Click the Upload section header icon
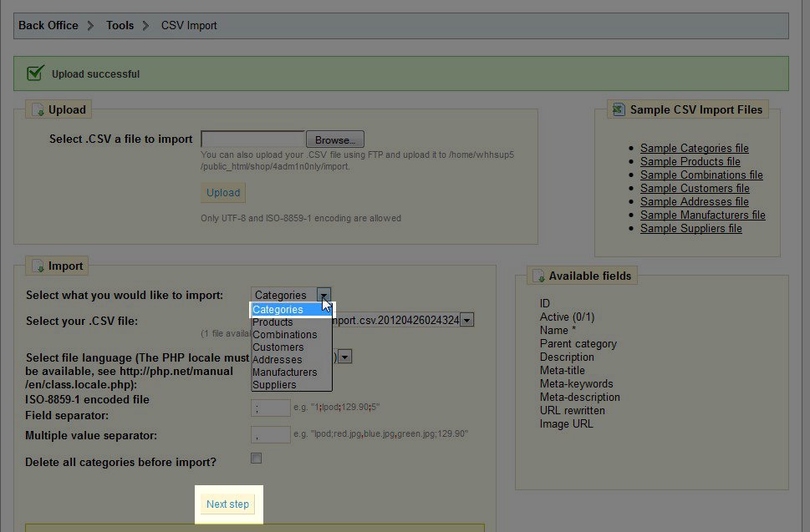This screenshot has height=532, width=810. pos(38,109)
